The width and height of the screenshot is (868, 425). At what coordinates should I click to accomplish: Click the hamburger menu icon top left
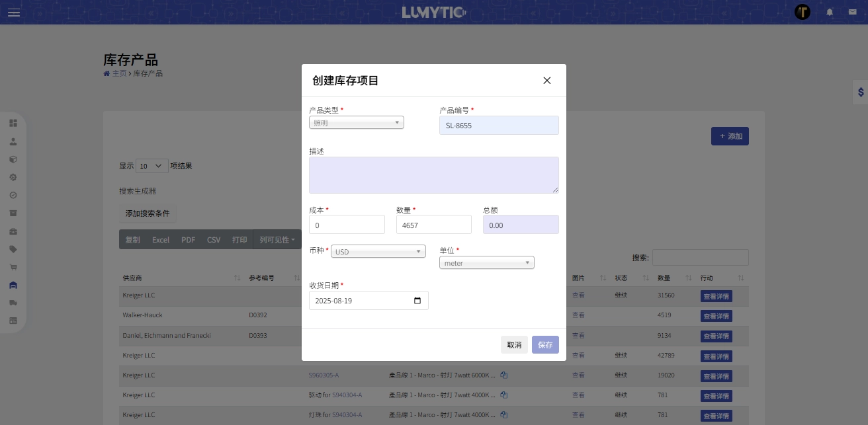14,13
